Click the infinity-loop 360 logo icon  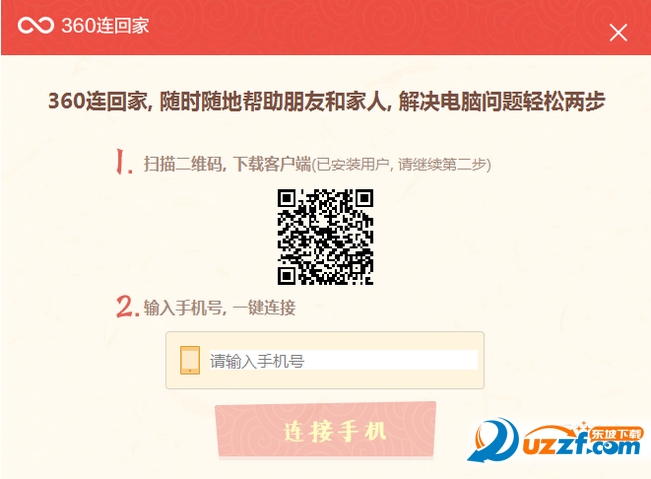tap(36, 25)
